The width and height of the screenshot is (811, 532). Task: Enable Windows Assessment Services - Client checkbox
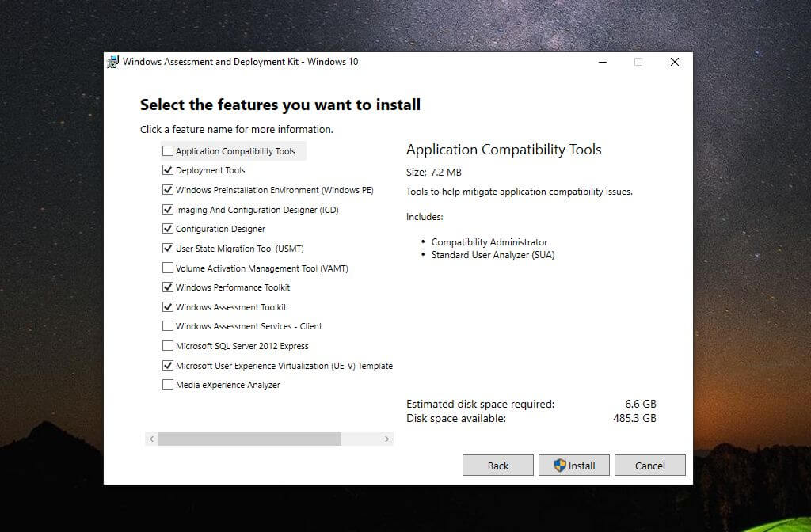tap(168, 326)
